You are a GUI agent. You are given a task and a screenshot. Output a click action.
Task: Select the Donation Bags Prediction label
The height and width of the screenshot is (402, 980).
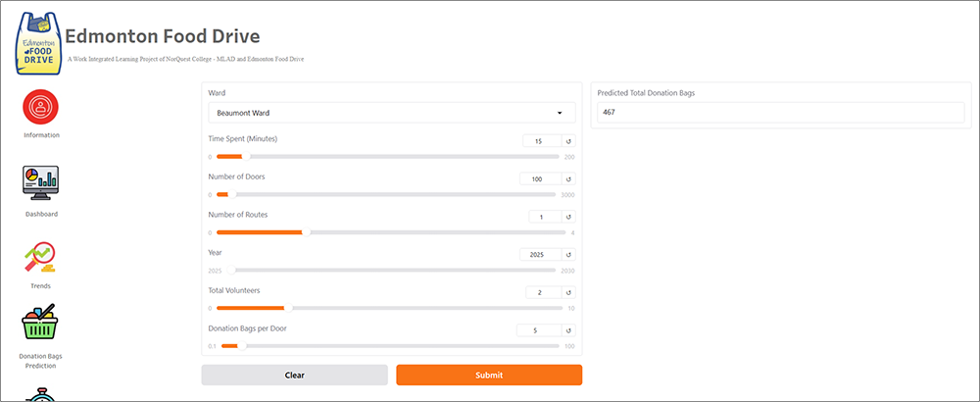(x=40, y=361)
